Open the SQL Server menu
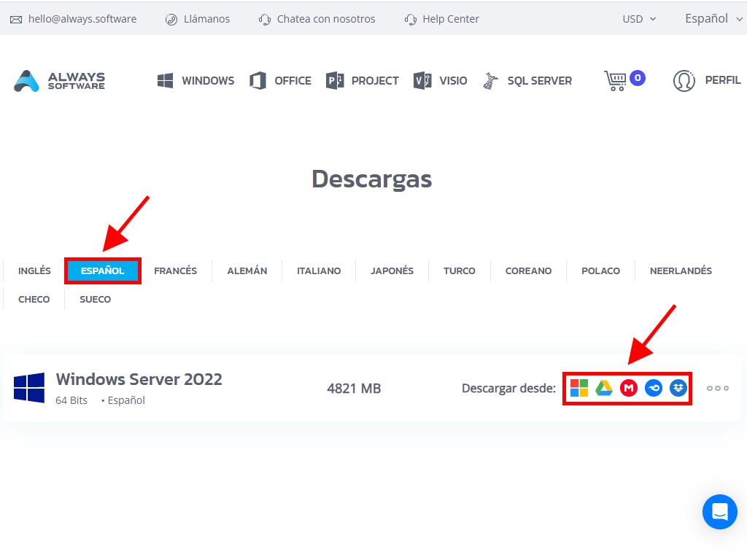Screen dimensions: 747x560 (x=527, y=80)
